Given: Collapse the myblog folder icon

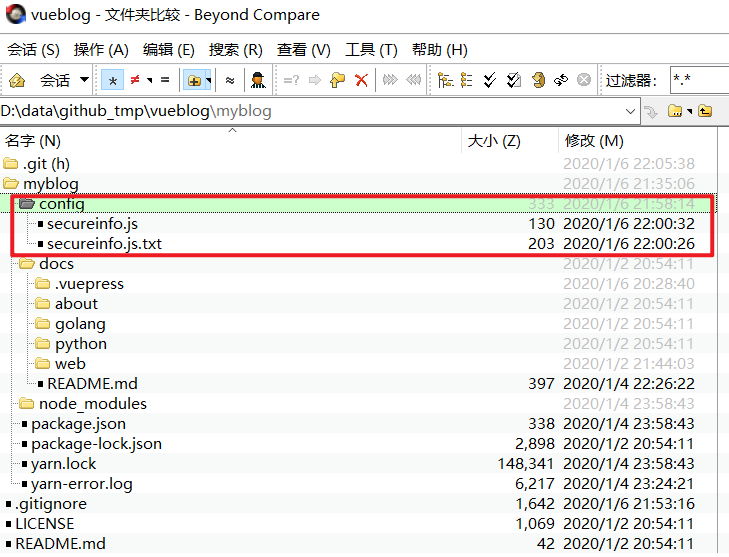Looking at the screenshot, I should click(11, 184).
